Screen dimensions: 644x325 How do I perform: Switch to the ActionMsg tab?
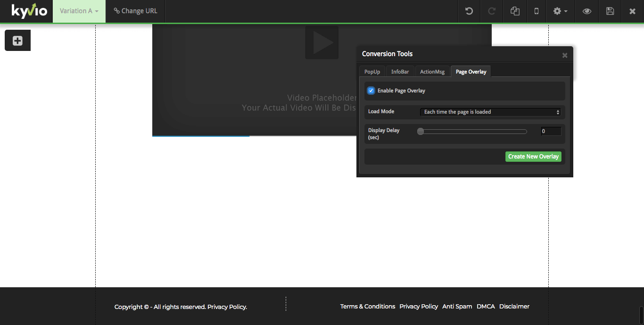click(432, 72)
